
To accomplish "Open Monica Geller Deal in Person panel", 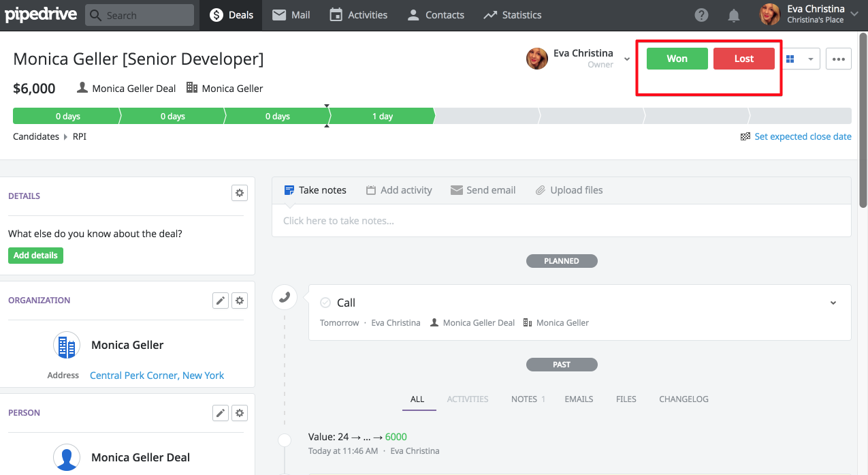I will 140,457.
